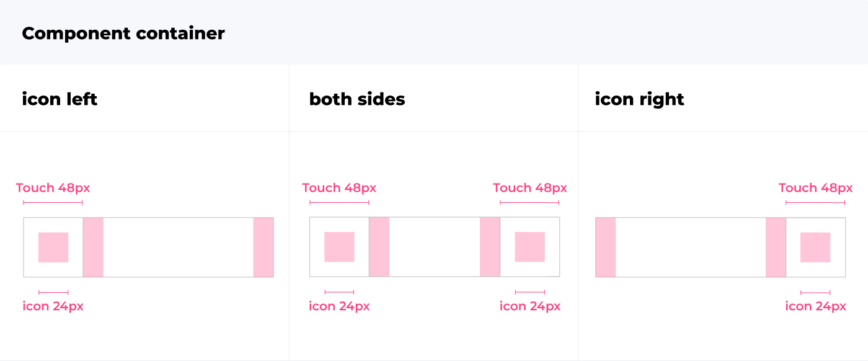Select the 'both sides' column title
Viewport: 868px width, 361px height.
[x=357, y=99]
